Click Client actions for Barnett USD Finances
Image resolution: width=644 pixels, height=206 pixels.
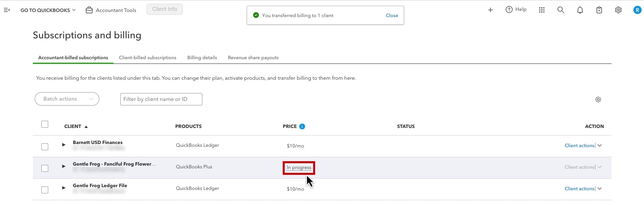pyautogui.click(x=579, y=145)
